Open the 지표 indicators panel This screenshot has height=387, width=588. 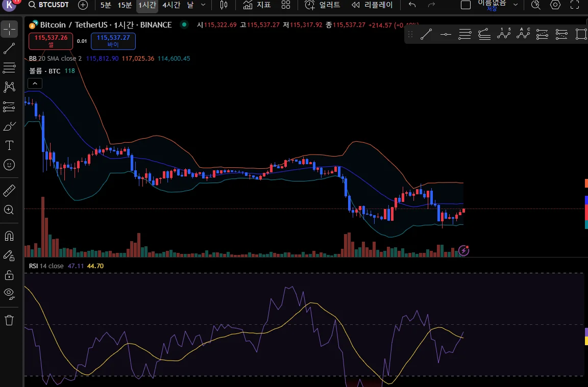pyautogui.click(x=257, y=5)
